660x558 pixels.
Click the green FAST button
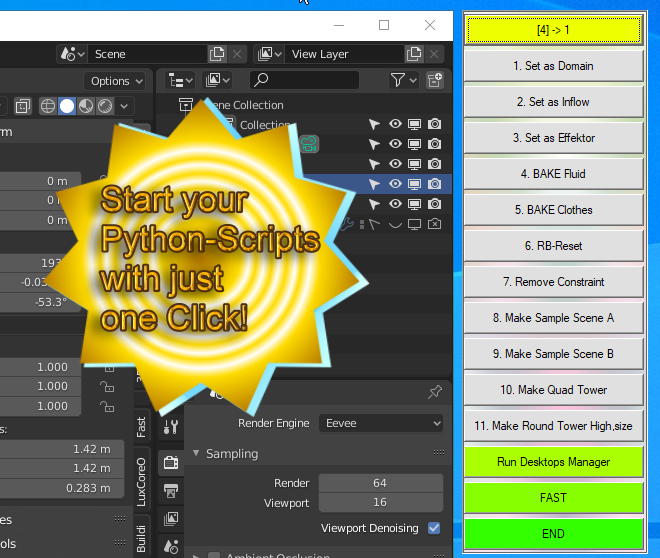point(554,498)
